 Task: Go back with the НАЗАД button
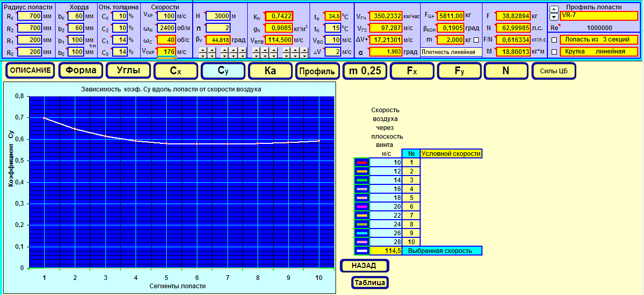[x=365, y=266]
